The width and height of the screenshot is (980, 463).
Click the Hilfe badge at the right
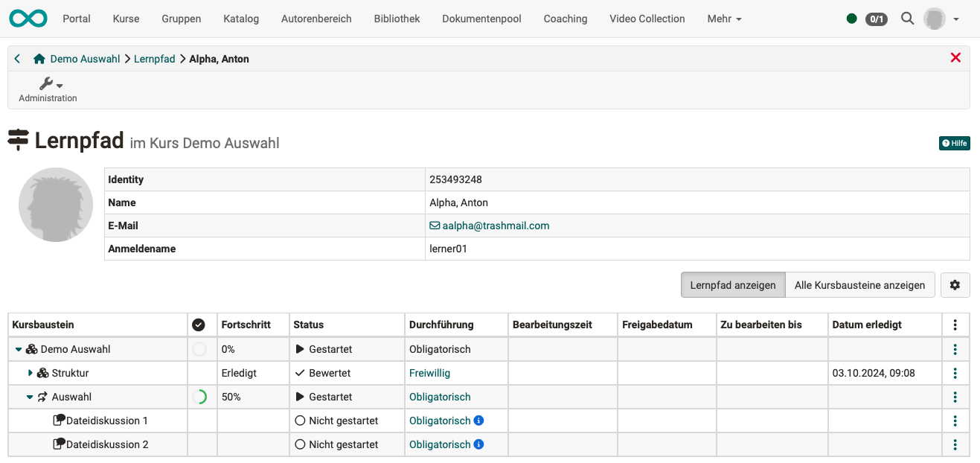(x=954, y=143)
